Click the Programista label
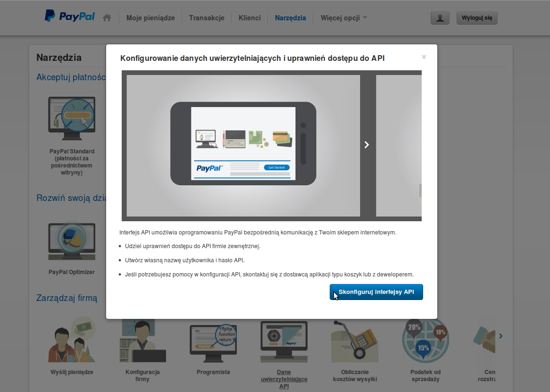The image size is (550, 392). [213, 372]
